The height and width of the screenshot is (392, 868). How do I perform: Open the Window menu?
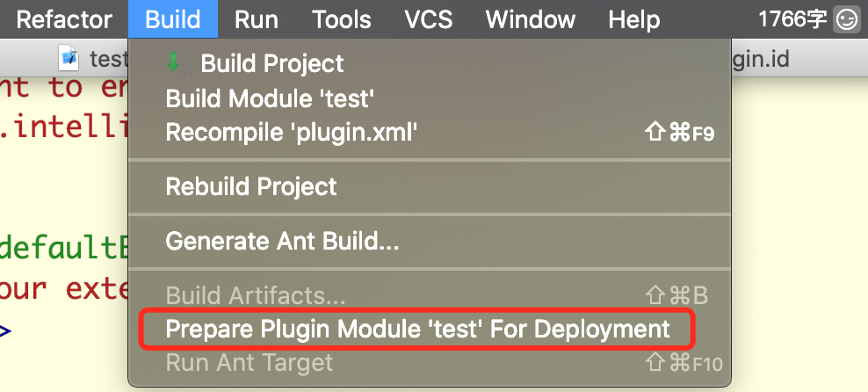pos(531,20)
